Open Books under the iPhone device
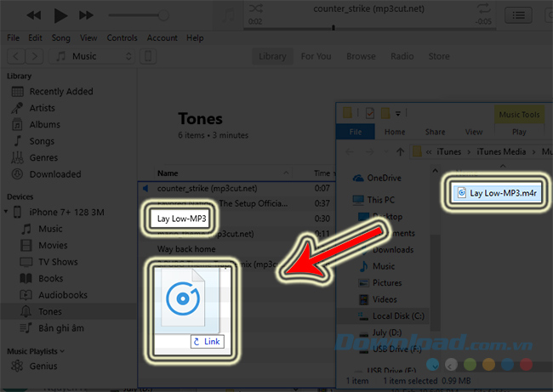The height and width of the screenshot is (392, 553). pos(50,279)
